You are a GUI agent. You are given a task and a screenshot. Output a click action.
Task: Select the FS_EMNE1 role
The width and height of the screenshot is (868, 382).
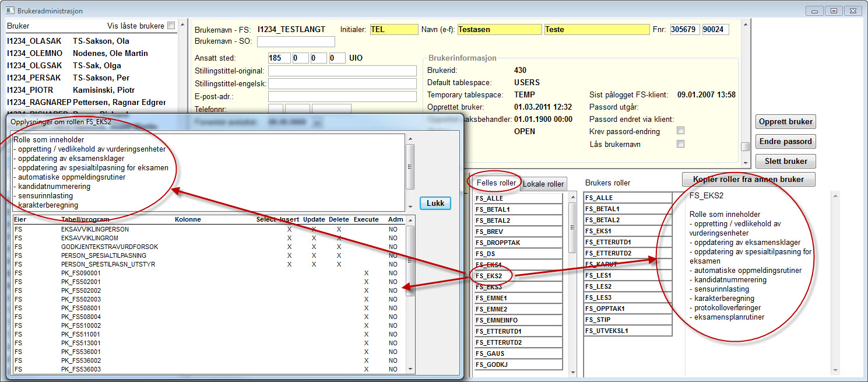point(518,298)
